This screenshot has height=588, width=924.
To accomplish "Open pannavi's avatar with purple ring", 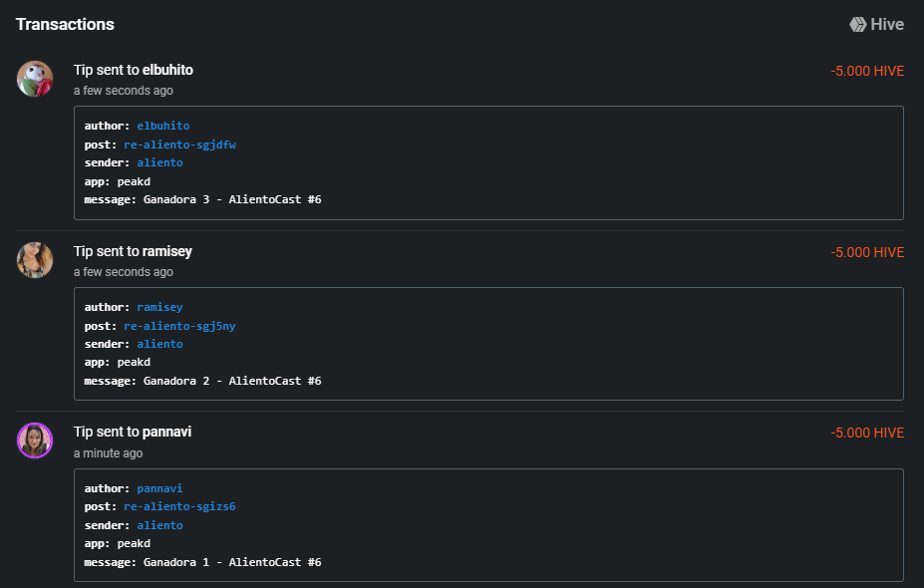I will tap(35, 441).
